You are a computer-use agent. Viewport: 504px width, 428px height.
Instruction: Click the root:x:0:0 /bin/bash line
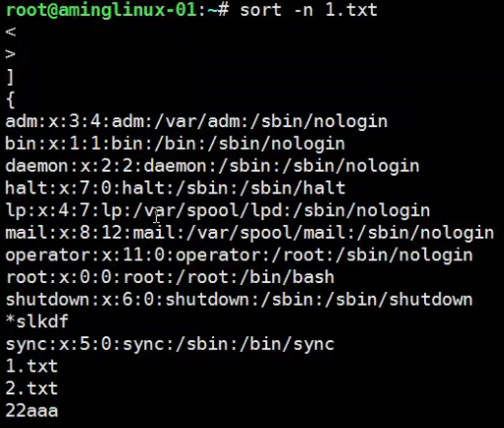tap(170, 277)
